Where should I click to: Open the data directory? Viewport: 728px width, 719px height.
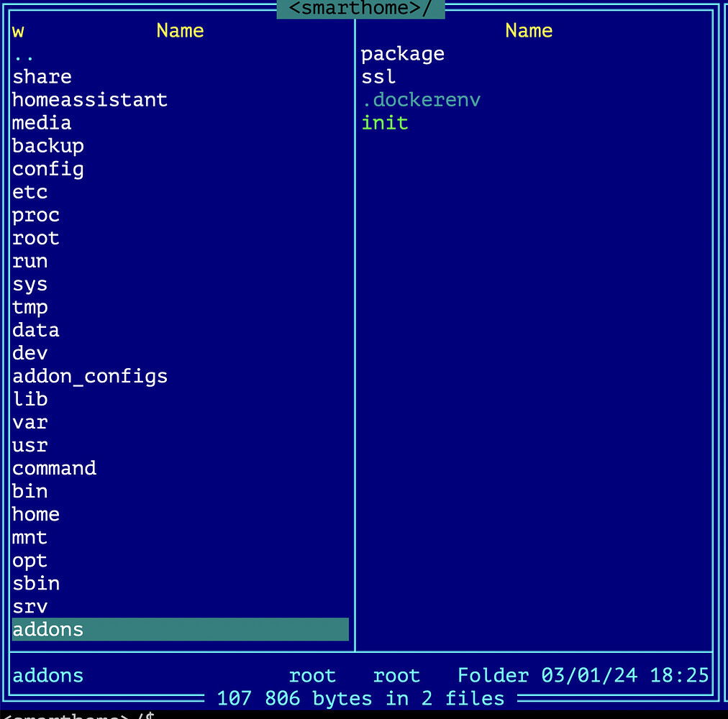pos(35,329)
